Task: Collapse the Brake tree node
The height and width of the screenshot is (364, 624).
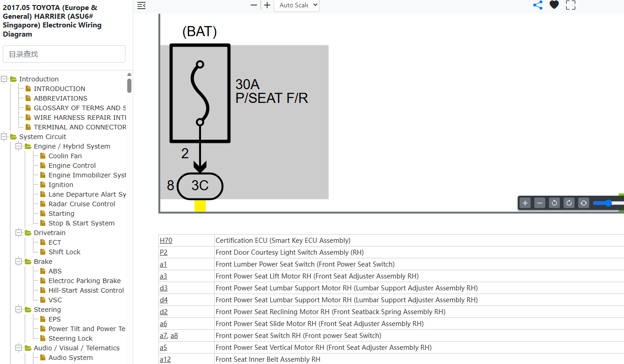Action: 19,262
